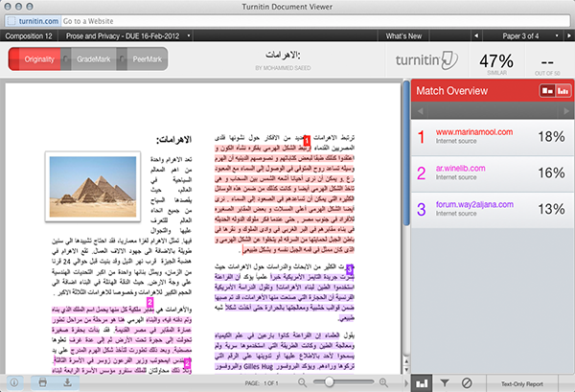Click Internet source label under marinamool
Image resolution: width=575 pixels, height=392 pixels.
pyautogui.click(x=456, y=141)
